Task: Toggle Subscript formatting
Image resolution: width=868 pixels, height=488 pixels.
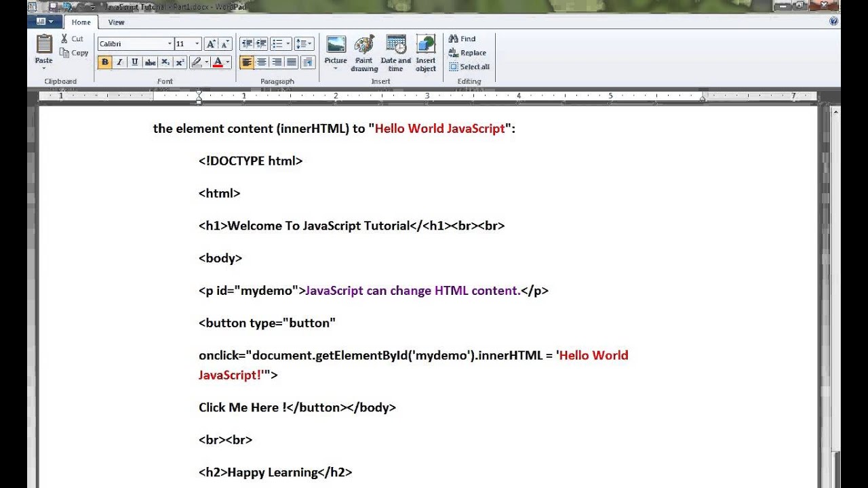Action: [165, 62]
